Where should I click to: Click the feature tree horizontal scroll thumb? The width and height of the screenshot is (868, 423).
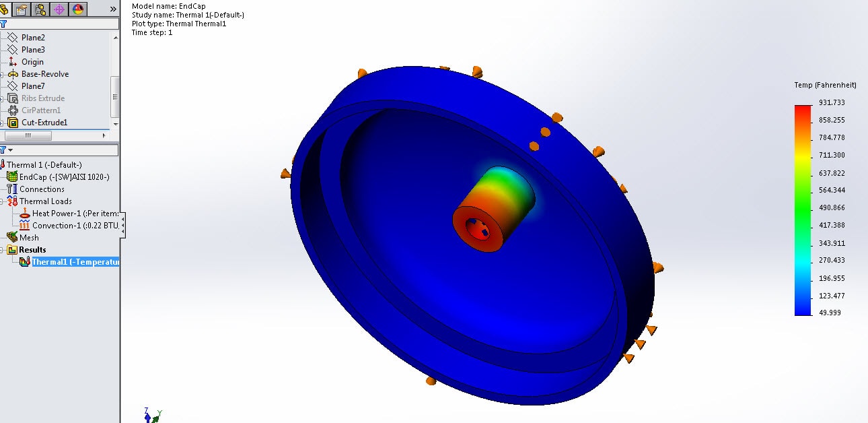(x=28, y=135)
